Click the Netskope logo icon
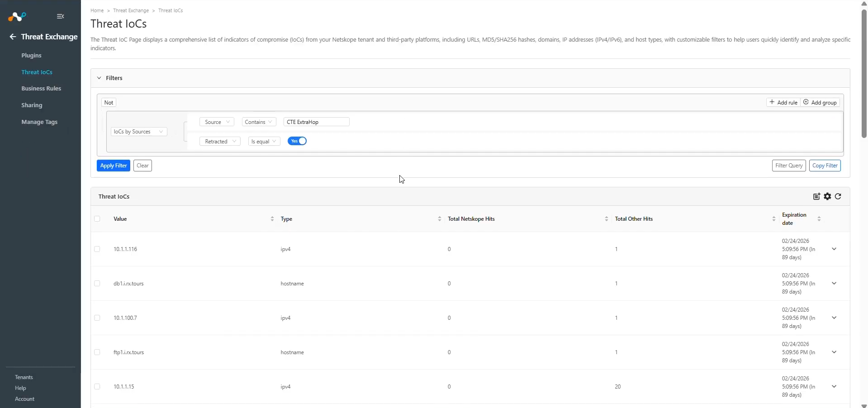 (17, 17)
